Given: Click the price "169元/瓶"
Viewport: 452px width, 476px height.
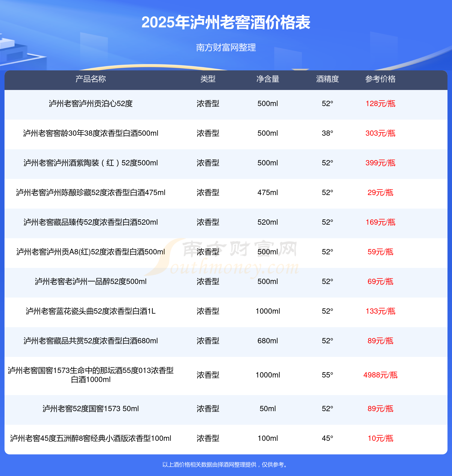Looking at the screenshot, I should (380, 222).
